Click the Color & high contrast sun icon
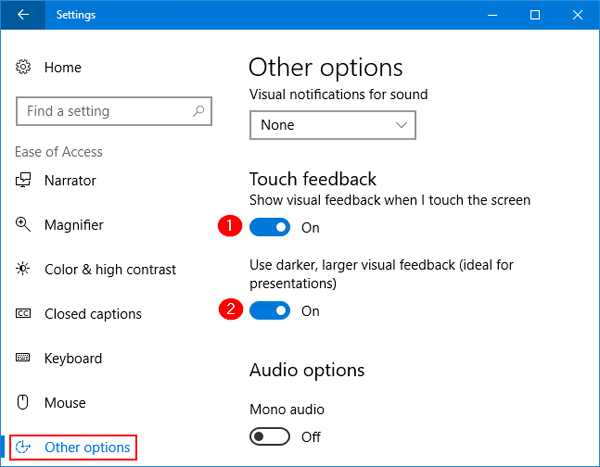600x467 pixels. pyautogui.click(x=24, y=269)
